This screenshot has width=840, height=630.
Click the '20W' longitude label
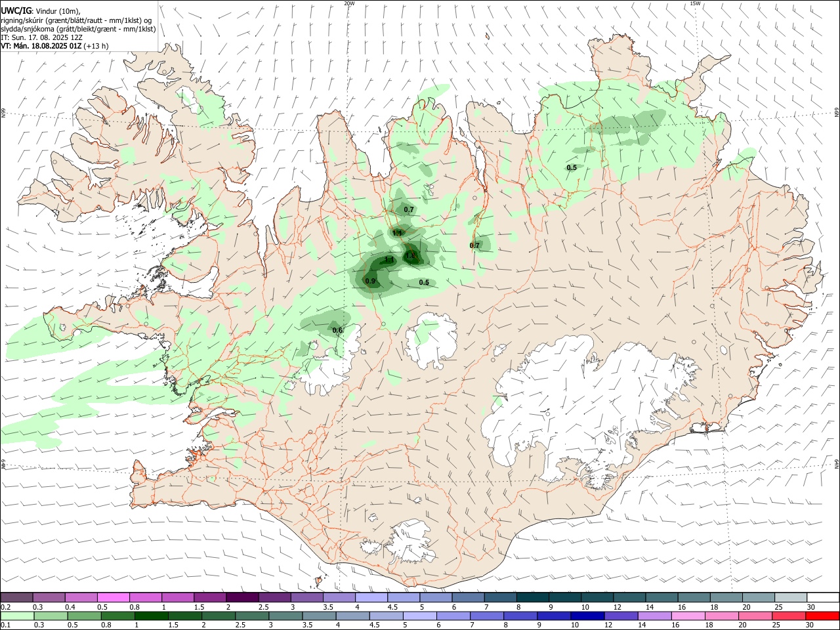349,3
